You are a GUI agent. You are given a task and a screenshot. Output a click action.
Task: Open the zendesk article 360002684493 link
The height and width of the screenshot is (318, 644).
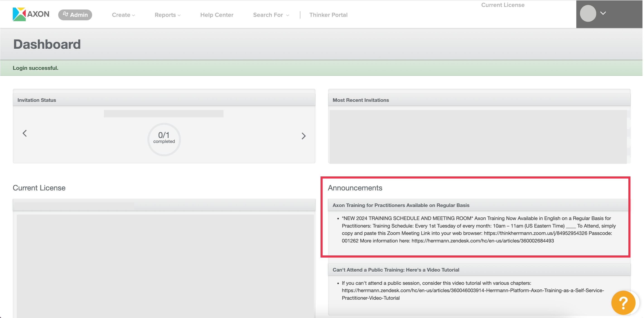click(482, 241)
